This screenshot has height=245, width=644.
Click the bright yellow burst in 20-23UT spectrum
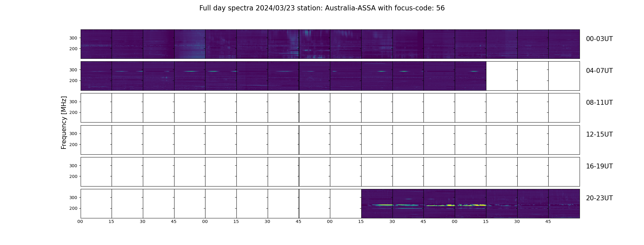[x=382, y=205]
